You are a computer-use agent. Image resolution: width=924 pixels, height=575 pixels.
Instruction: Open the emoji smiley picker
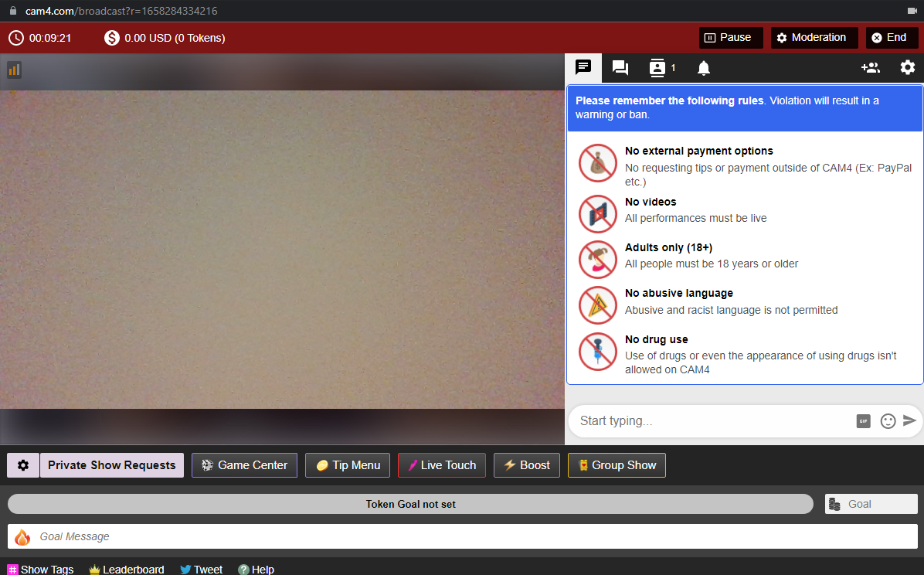tap(888, 421)
